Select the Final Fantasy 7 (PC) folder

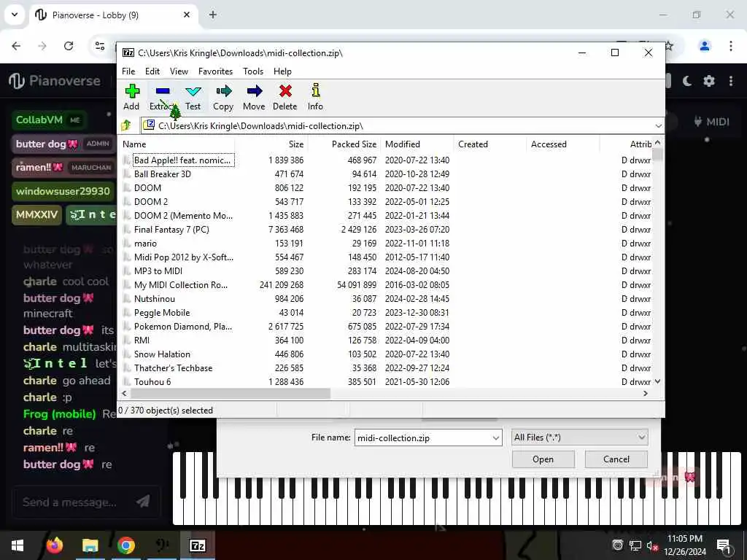point(171,230)
